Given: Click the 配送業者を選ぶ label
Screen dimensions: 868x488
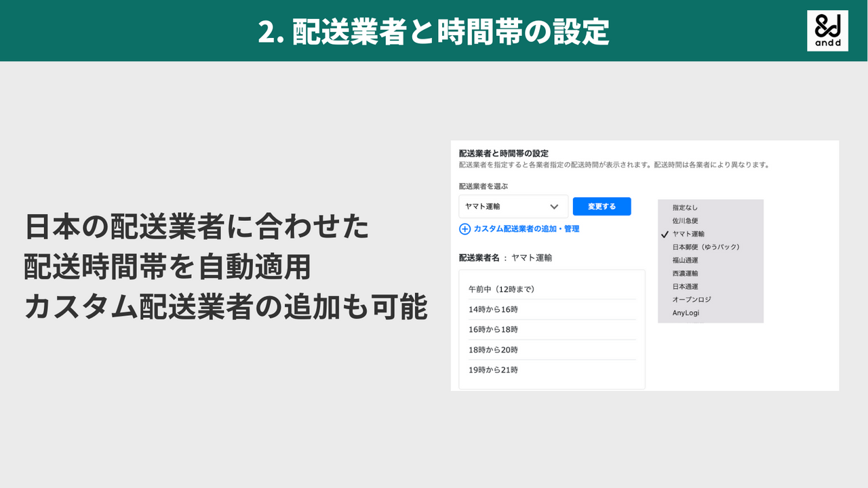Looking at the screenshot, I should [484, 186].
